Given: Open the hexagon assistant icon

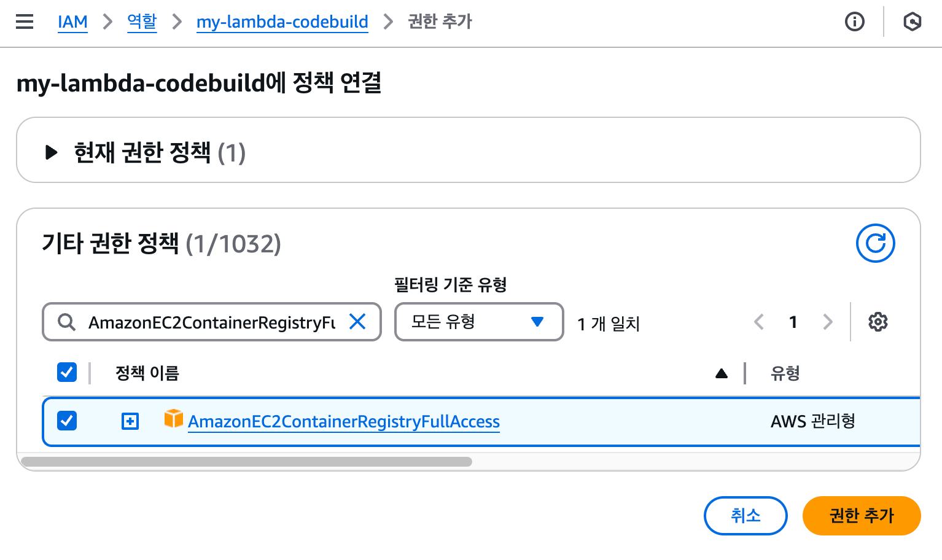Looking at the screenshot, I should 913,21.
